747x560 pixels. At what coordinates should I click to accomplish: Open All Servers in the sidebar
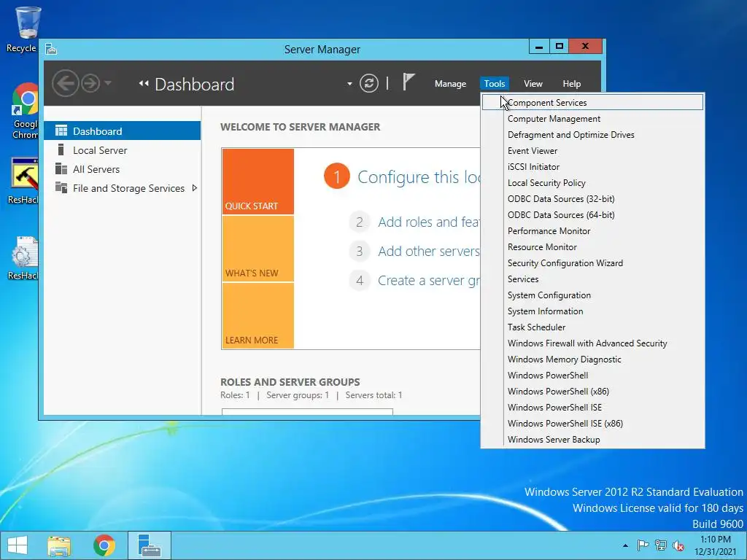point(122,169)
